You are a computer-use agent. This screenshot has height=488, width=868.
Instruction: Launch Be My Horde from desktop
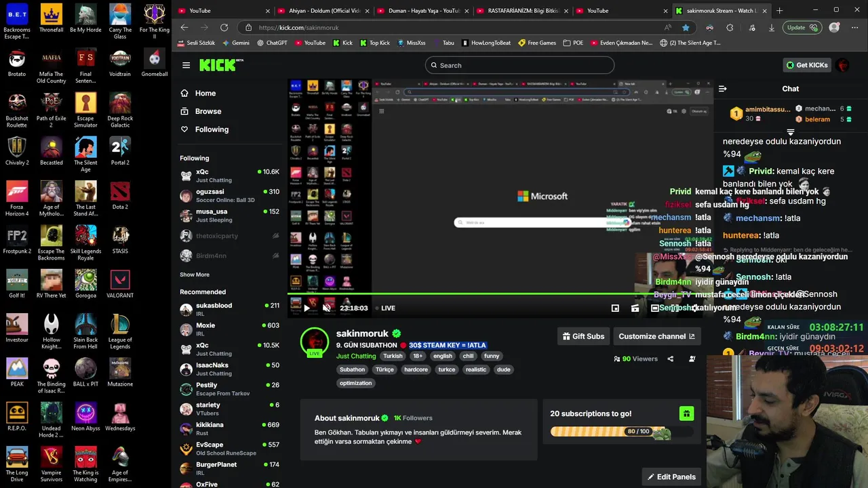pyautogui.click(x=85, y=18)
